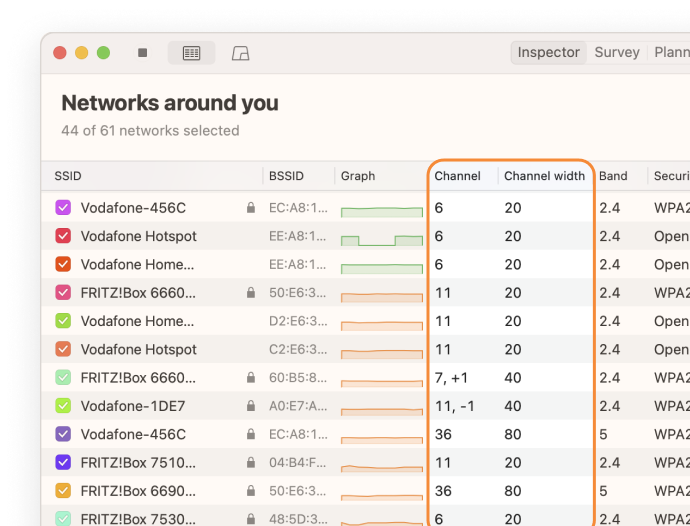Click lock icon on FRITZ!Box 7510... row
690x526 pixels.
point(251,462)
